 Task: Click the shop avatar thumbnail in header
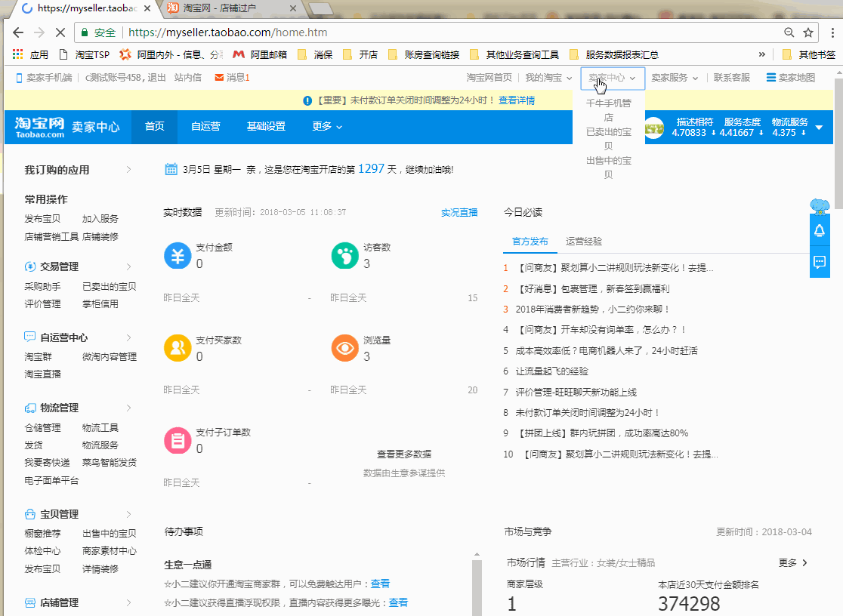coord(654,128)
